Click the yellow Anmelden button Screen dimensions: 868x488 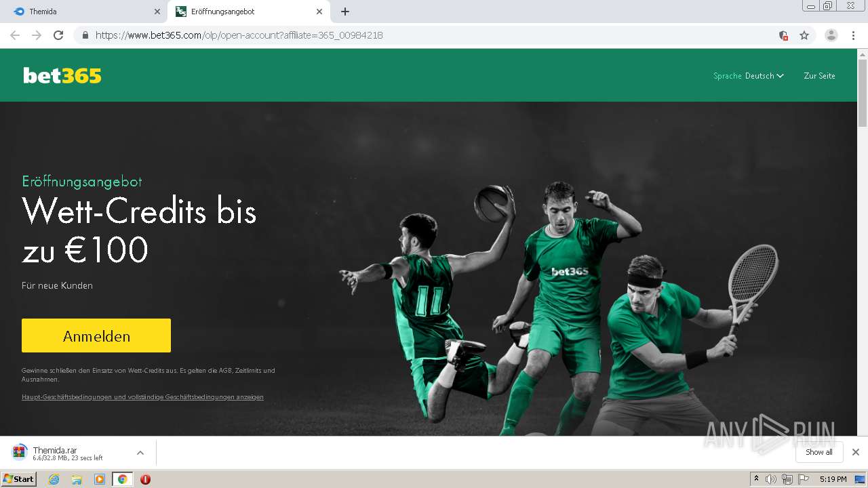click(x=96, y=335)
